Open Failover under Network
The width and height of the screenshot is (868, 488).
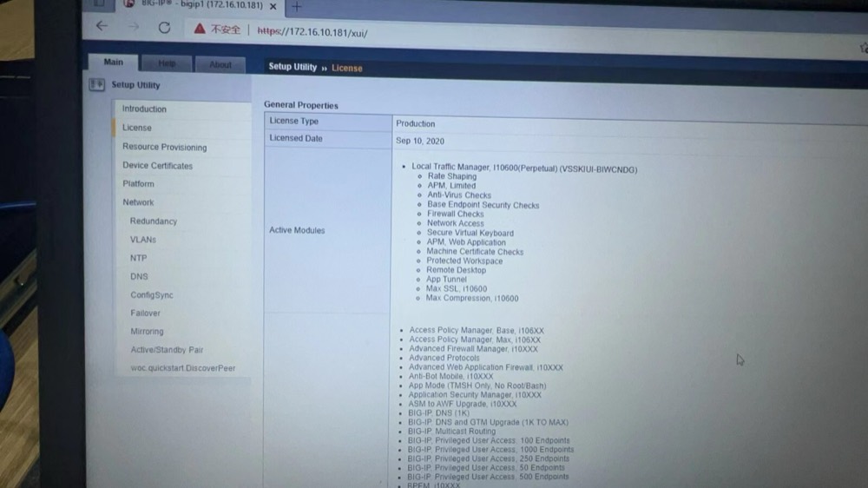(145, 313)
